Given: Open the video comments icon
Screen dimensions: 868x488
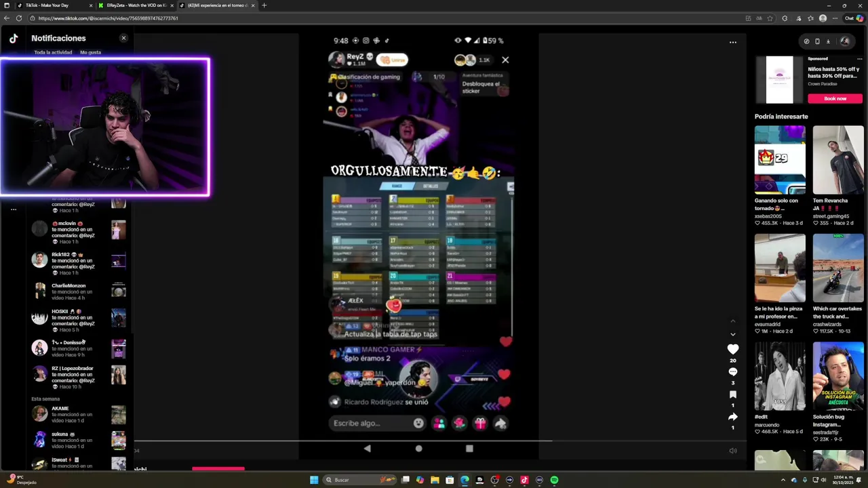Looking at the screenshot, I should [732, 371].
